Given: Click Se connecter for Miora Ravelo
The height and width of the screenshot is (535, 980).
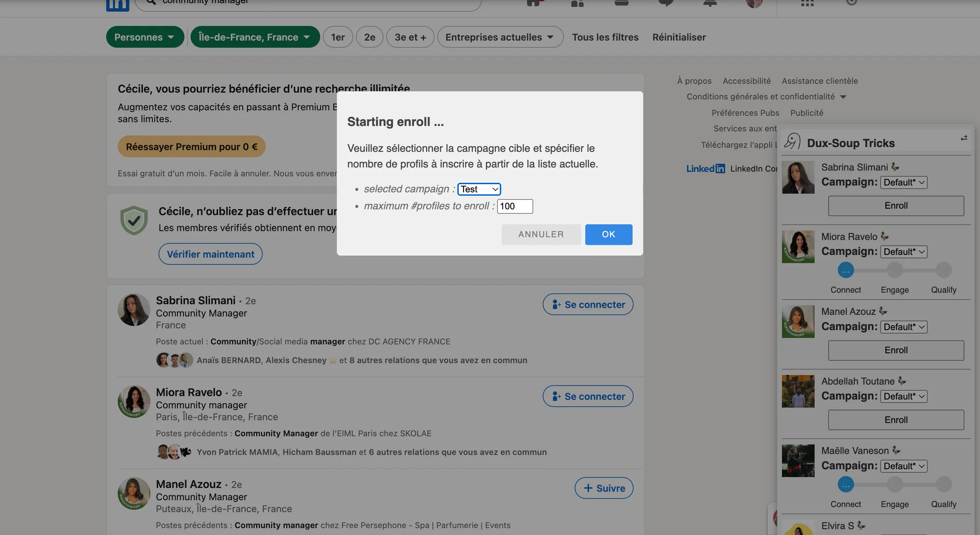Looking at the screenshot, I should click(x=588, y=396).
